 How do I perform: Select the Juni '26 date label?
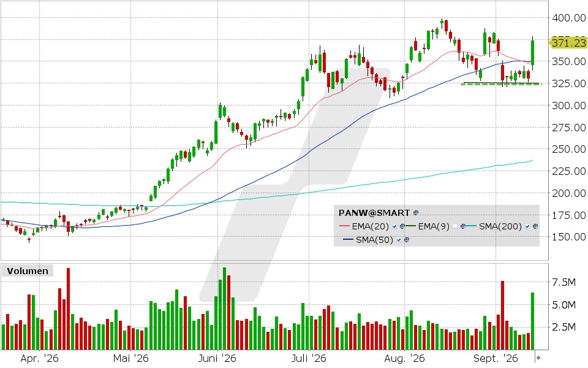(217, 358)
